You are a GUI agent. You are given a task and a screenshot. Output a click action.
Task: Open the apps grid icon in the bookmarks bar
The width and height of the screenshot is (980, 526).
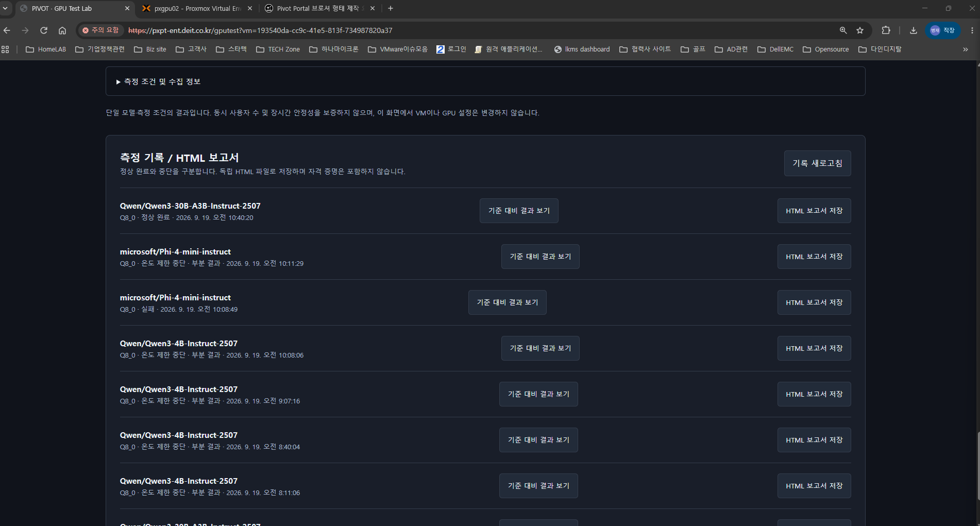[6, 49]
